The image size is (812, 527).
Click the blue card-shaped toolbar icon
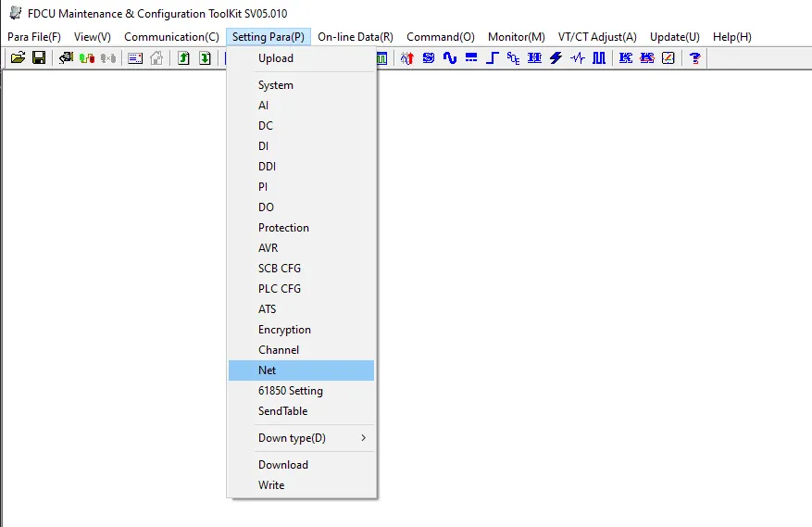click(135, 57)
